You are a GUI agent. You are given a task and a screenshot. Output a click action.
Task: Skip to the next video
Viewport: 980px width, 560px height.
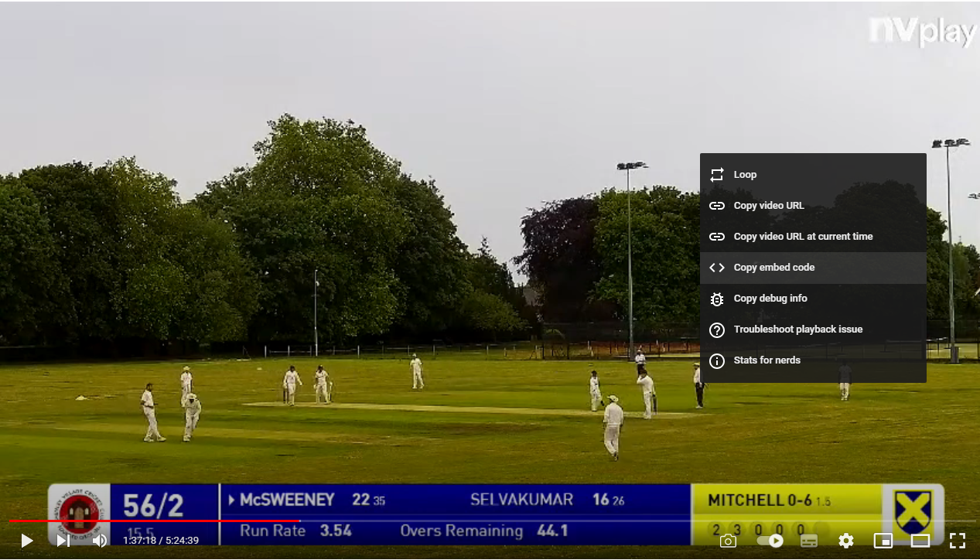pyautogui.click(x=63, y=541)
